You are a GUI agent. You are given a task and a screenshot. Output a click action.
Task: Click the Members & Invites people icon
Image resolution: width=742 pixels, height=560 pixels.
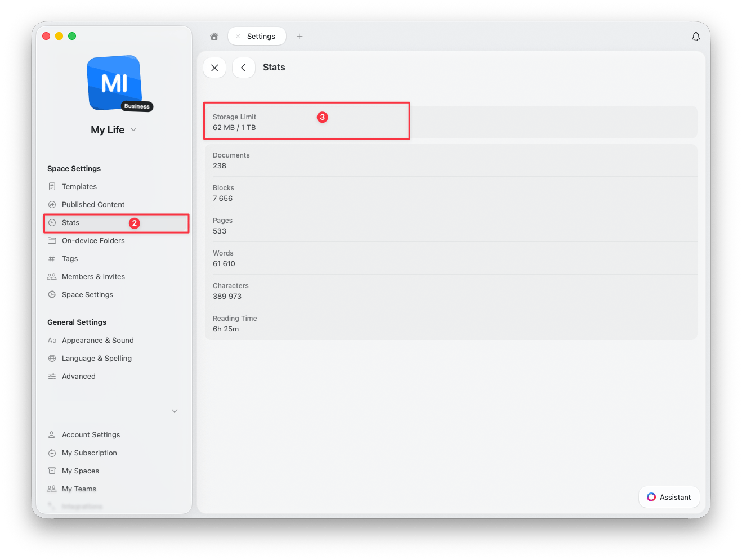(x=52, y=277)
